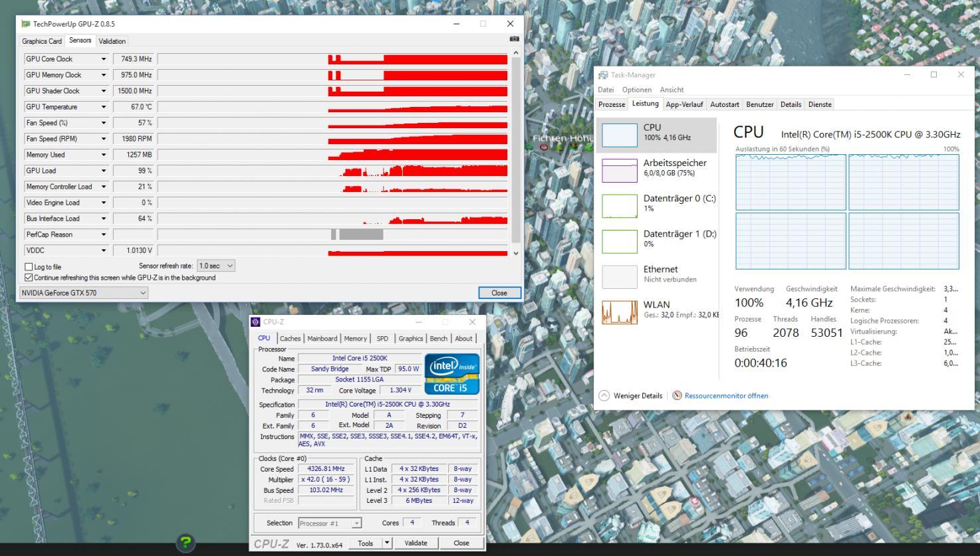Switch to Details tab in Task-Manager
980x556 pixels.
tap(791, 104)
